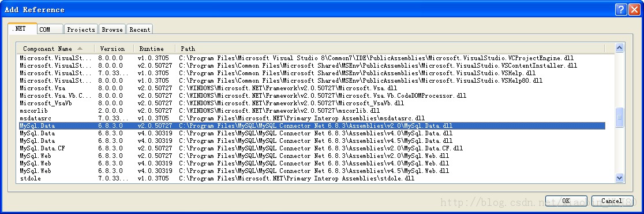Show the Recent tab
The width and height of the screenshot is (644, 214).
pos(140,29)
